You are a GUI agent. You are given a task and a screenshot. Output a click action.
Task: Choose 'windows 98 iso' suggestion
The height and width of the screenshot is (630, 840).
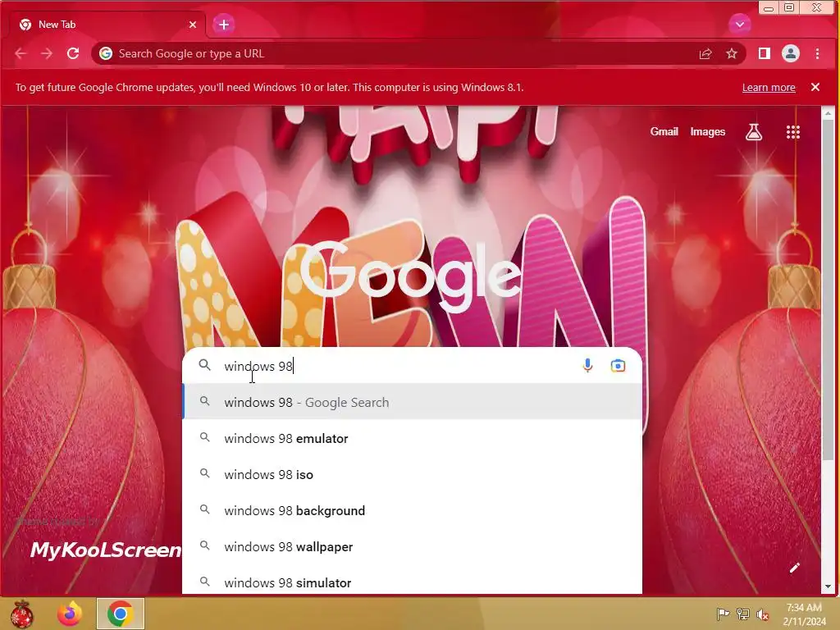click(412, 474)
